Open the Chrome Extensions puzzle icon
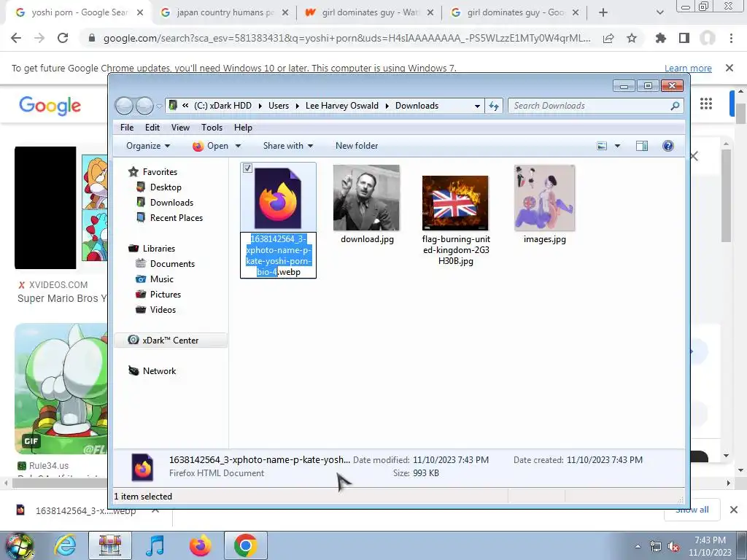 point(660,38)
